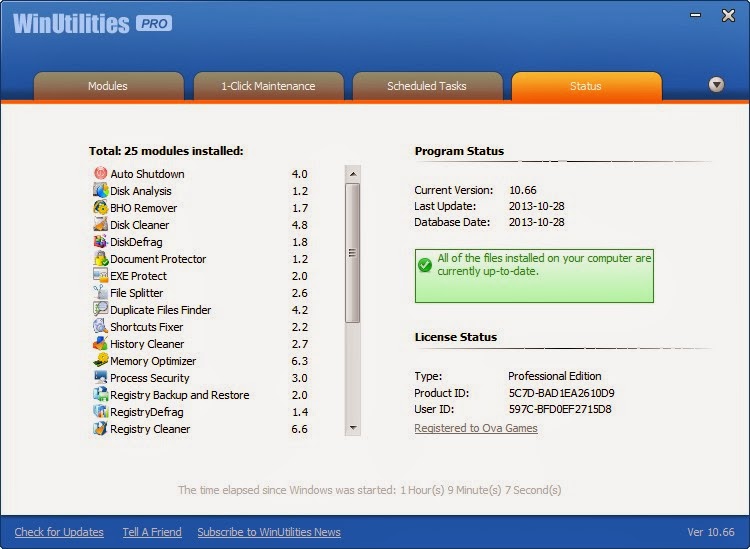This screenshot has height=549, width=750.
Task: Select the Registry Cleaner list entry
Action: coord(150,429)
